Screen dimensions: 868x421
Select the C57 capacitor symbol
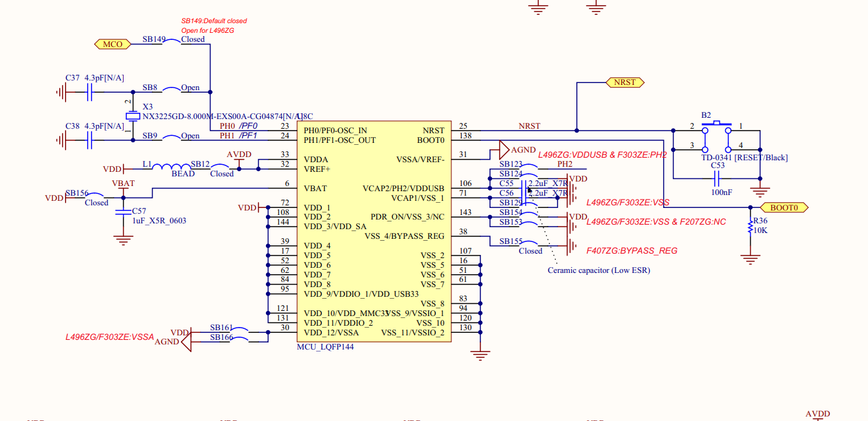coord(122,213)
